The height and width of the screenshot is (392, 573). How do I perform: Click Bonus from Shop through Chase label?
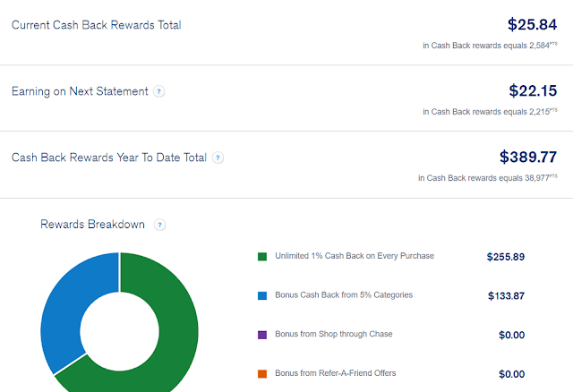coord(334,334)
